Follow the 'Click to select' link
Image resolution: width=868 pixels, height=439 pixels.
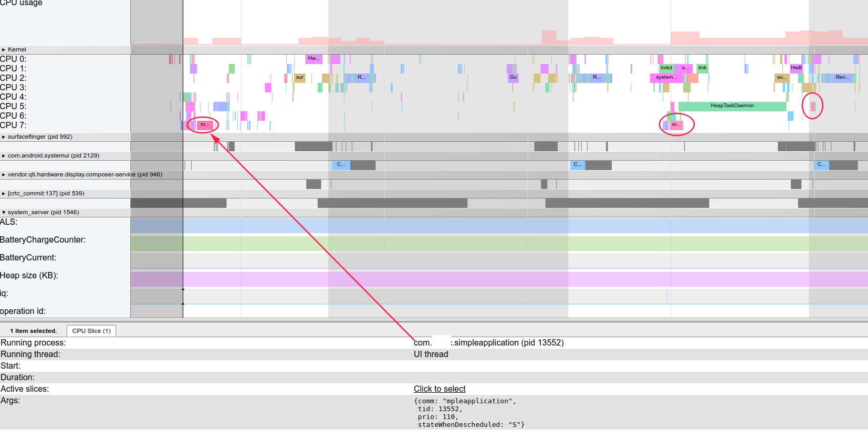[440, 389]
